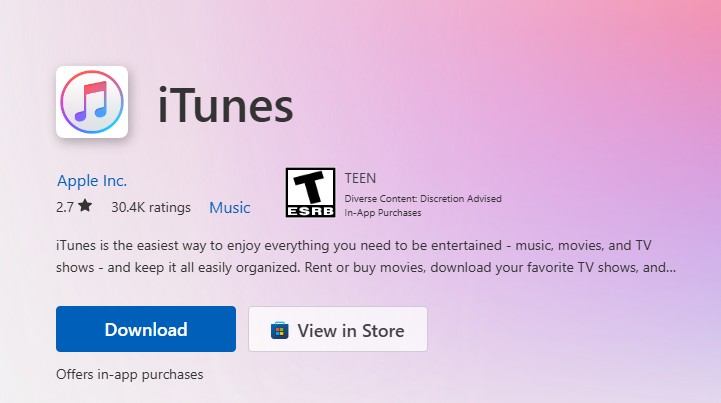Click the 2.7 rating score
The height and width of the screenshot is (403, 721).
point(65,208)
